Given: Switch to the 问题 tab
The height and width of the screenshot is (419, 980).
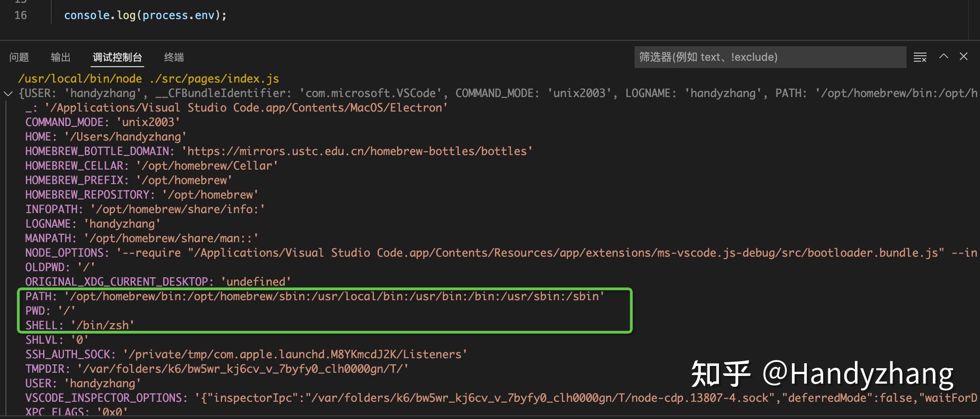Looking at the screenshot, I should (x=19, y=57).
